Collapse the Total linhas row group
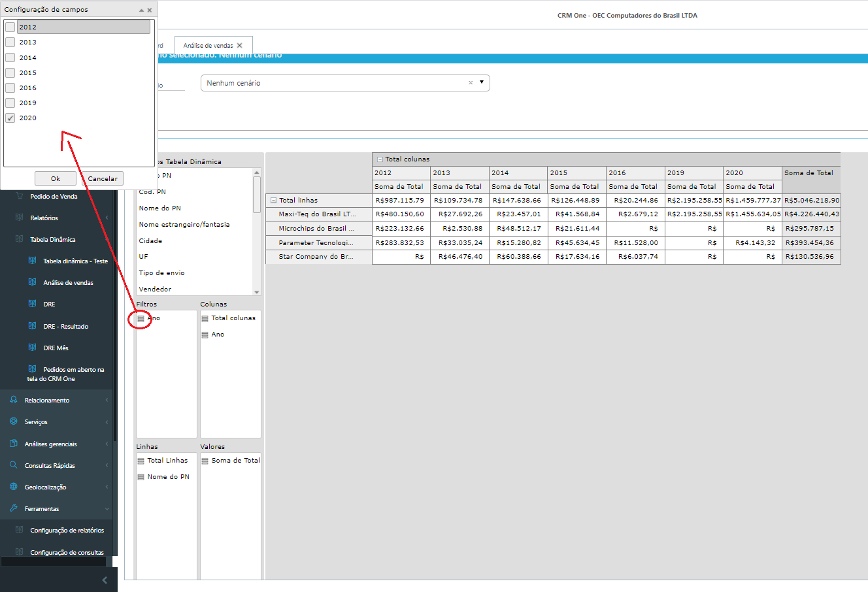Image resolution: width=868 pixels, height=592 pixels. tap(273, 201)
